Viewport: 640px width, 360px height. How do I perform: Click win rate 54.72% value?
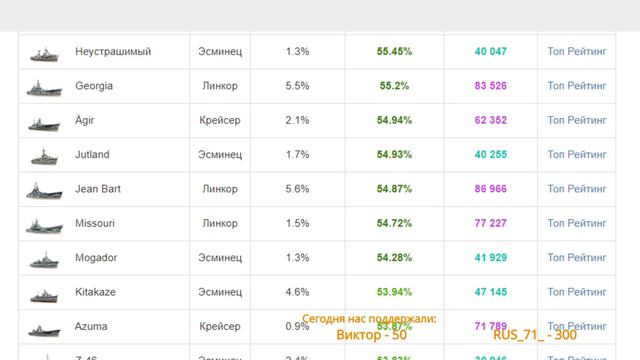394,223
